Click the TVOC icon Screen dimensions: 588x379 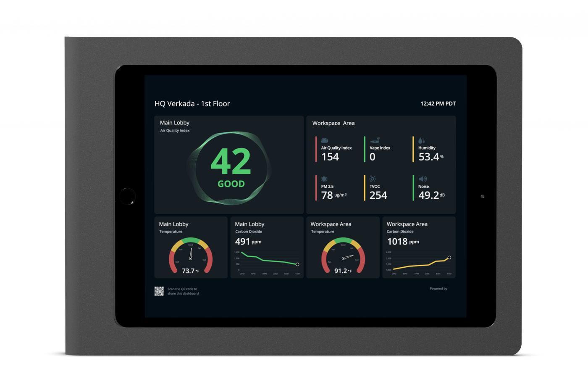pyautogui.click(x=373, y=179)
